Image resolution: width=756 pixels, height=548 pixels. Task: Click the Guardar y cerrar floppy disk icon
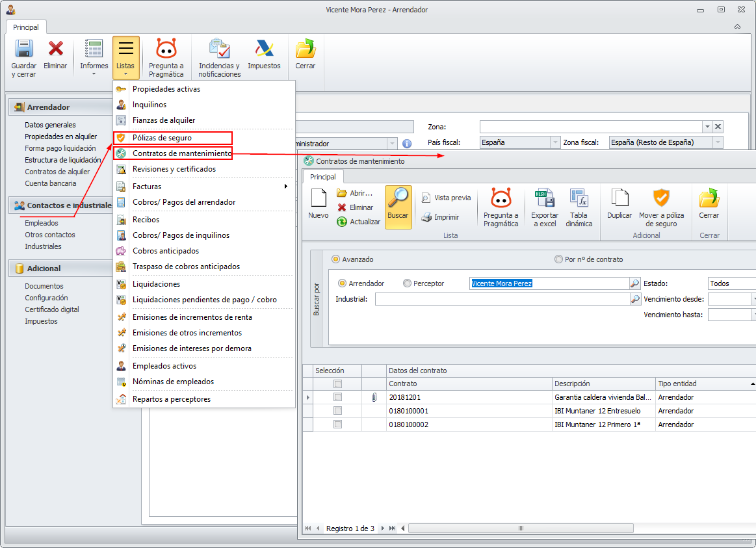(x=23, y=49)
